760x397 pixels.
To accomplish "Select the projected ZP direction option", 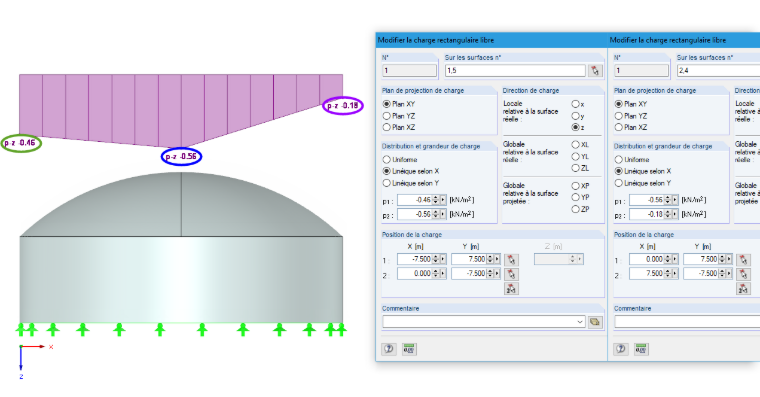I will (x=575, y=209).
